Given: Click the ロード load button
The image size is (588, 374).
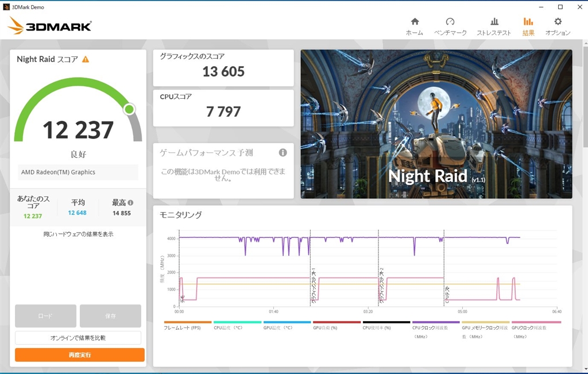Looking at the screenshot, I should pos(45,316).
